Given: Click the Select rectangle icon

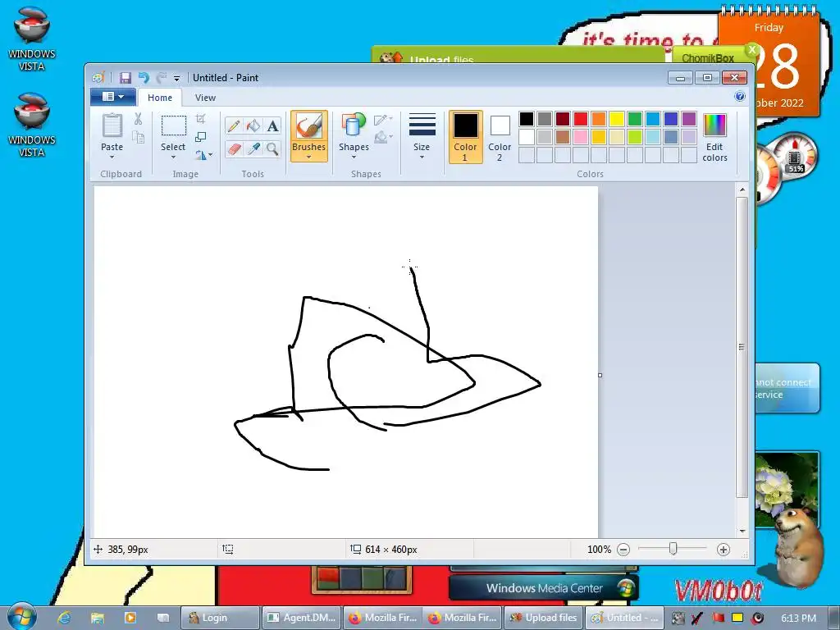Looking at the screenshot, I should (174, 126).
